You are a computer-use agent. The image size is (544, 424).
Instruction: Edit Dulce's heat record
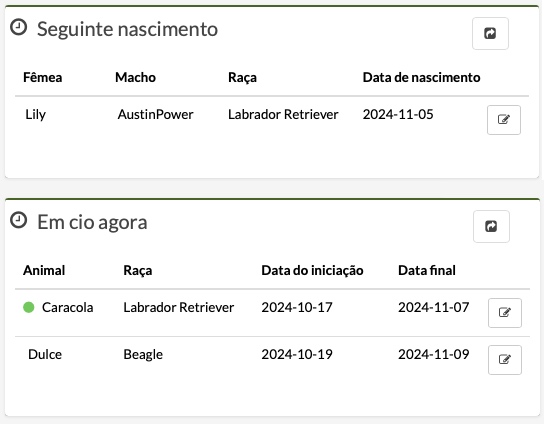click(x=504, y=359)
